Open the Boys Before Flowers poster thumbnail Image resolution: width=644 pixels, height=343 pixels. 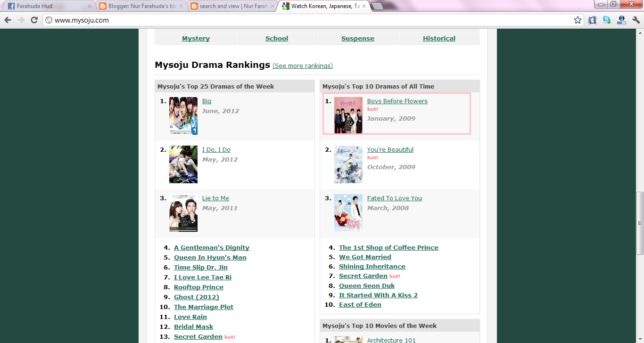click(348, 115)
